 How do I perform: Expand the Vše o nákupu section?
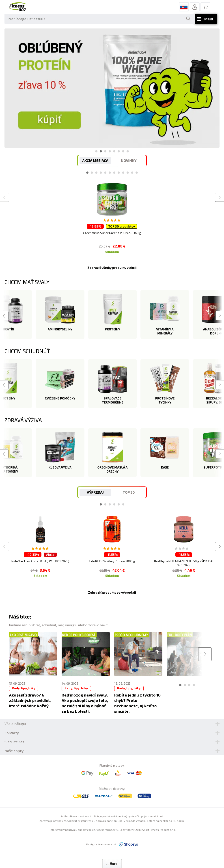[112, 724]
